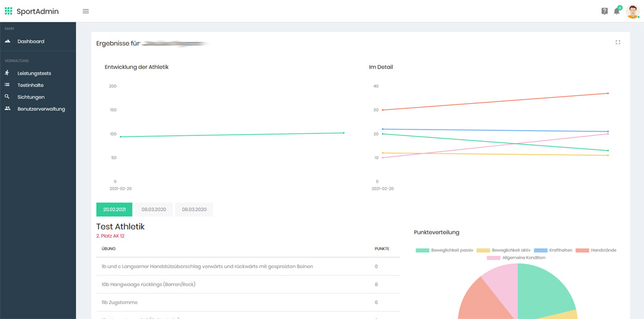Screen dimensions: 644x319
Task: Click the '2. Platz AK 12' text
Action: pos(110,236)
